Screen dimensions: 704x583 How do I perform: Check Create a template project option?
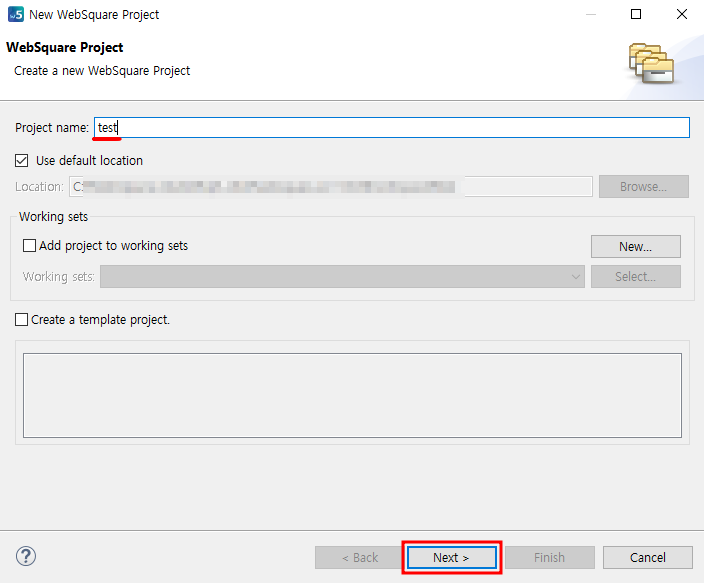pos(22,319)
